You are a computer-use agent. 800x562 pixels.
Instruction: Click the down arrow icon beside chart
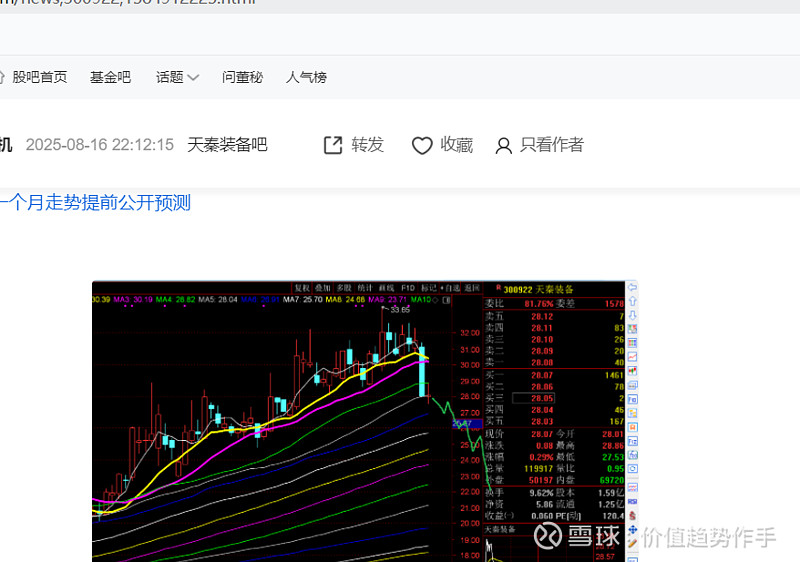click(x=632, y=315)
